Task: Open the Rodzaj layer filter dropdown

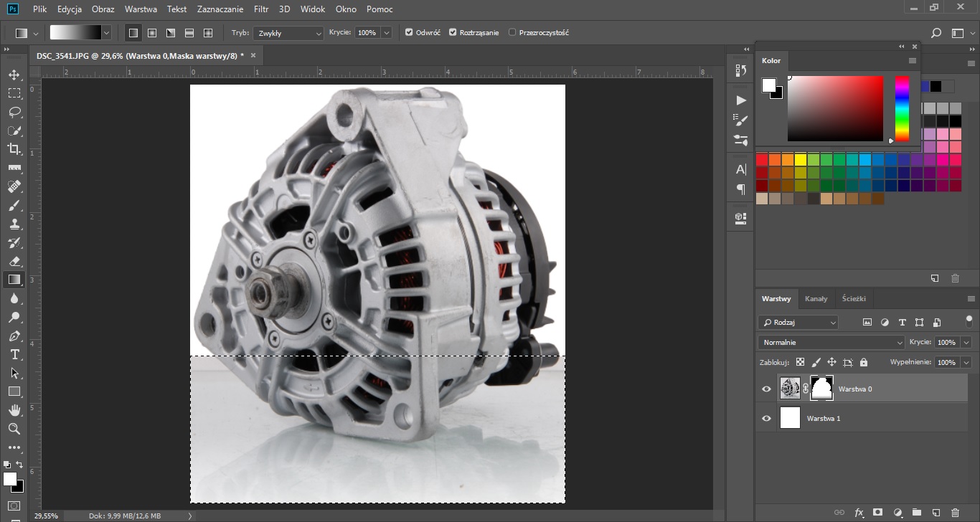Action: tap(798, 323)
